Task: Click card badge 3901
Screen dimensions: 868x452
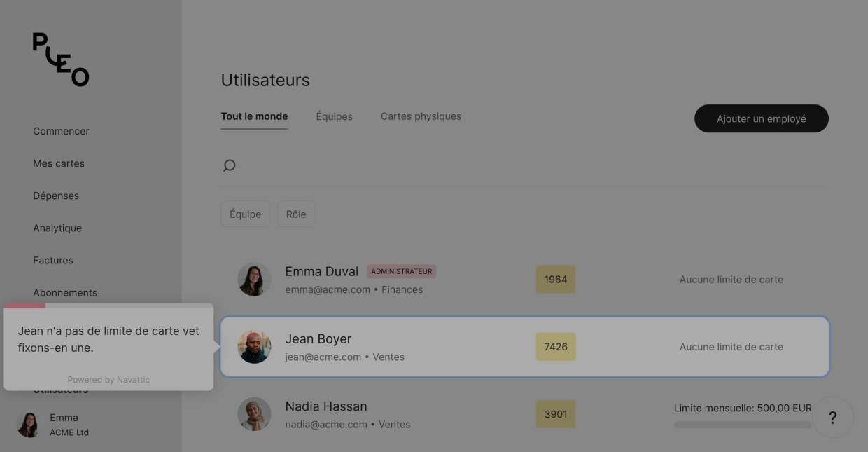Action: point(556,414)
